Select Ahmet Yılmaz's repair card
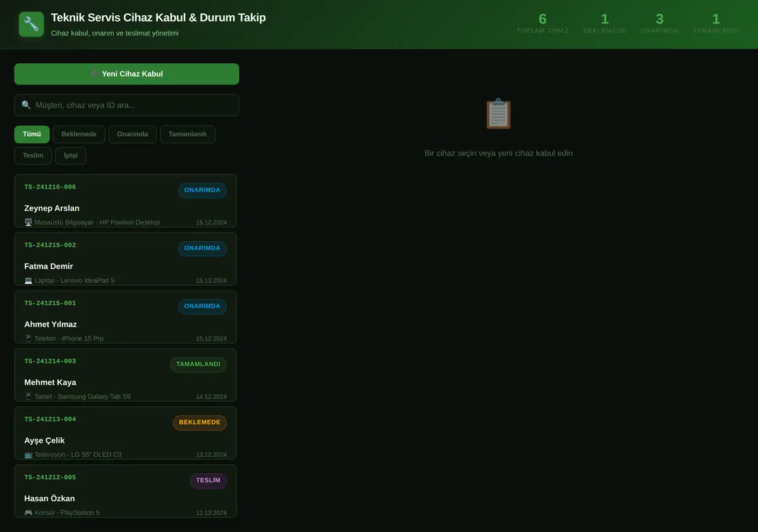Screen dimensions: 758x532 click(126, 317)
